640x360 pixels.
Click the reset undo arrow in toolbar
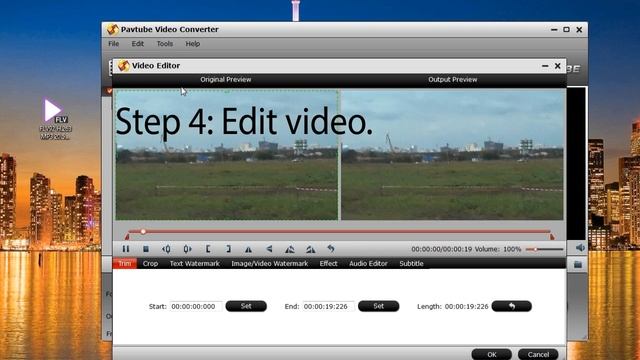point(331,248)
